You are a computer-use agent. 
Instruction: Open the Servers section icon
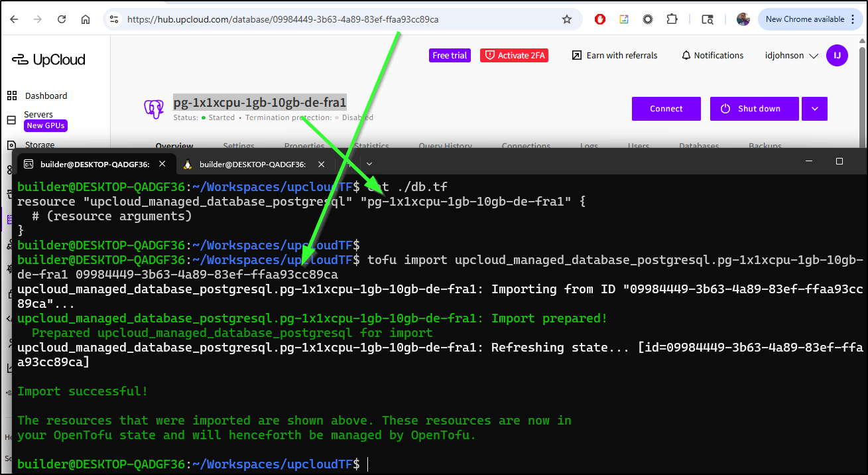(11, 120)
